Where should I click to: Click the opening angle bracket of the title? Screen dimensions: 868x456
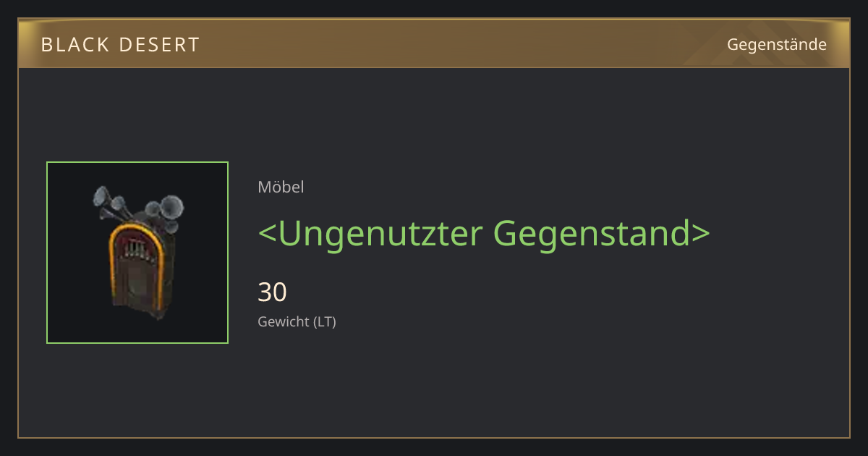267,235
